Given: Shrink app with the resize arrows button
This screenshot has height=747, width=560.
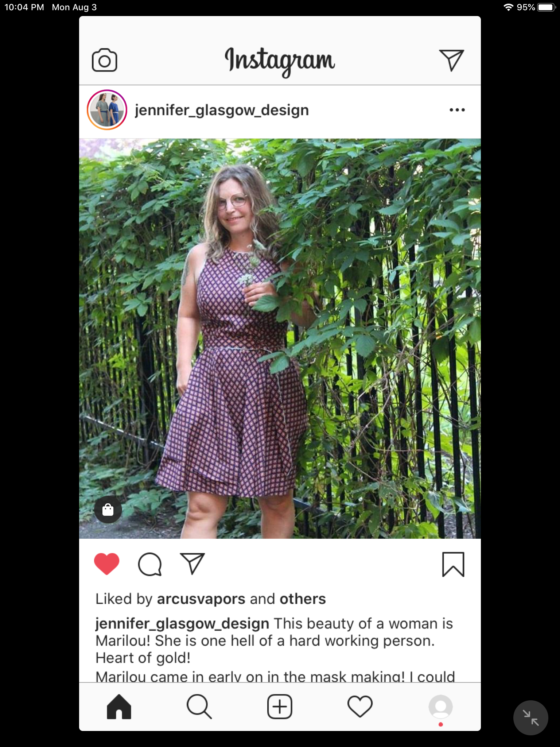Looking at the screenshot, I should [530, 718].
